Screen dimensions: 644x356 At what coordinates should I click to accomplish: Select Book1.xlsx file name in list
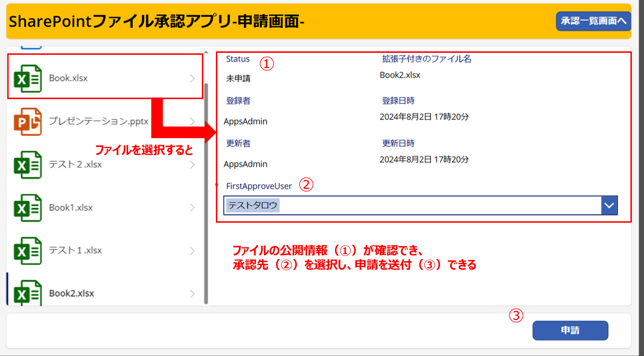coord(71,208)
